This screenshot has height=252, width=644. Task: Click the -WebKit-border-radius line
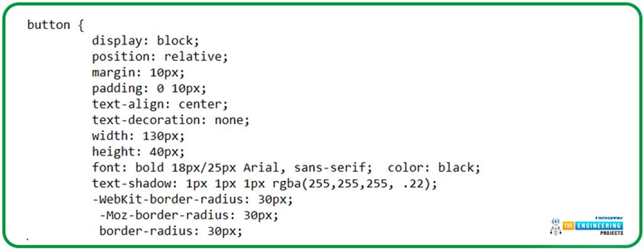(192, 200)
